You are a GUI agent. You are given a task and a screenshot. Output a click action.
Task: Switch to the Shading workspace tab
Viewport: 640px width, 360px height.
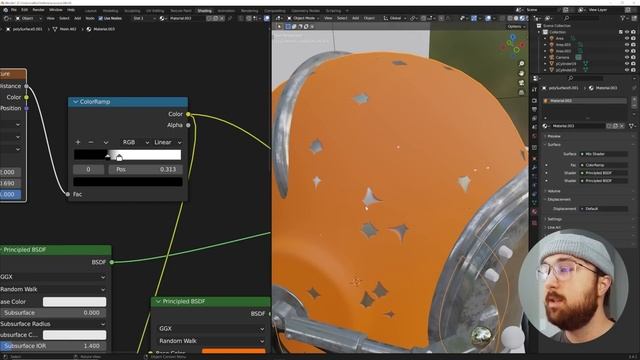[x=204, y=11]
